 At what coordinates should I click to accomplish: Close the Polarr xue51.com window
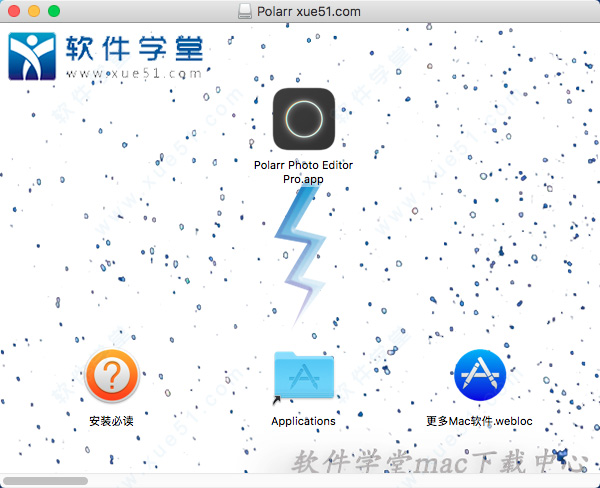pyautogui.click(x=14, y=11)
